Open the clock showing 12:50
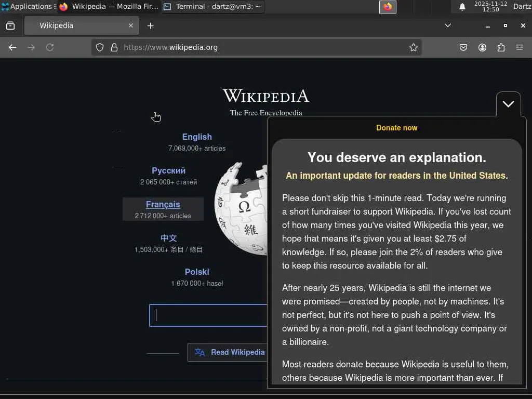The width and height of the screenshot is (532, 399). tap(490, 6)
